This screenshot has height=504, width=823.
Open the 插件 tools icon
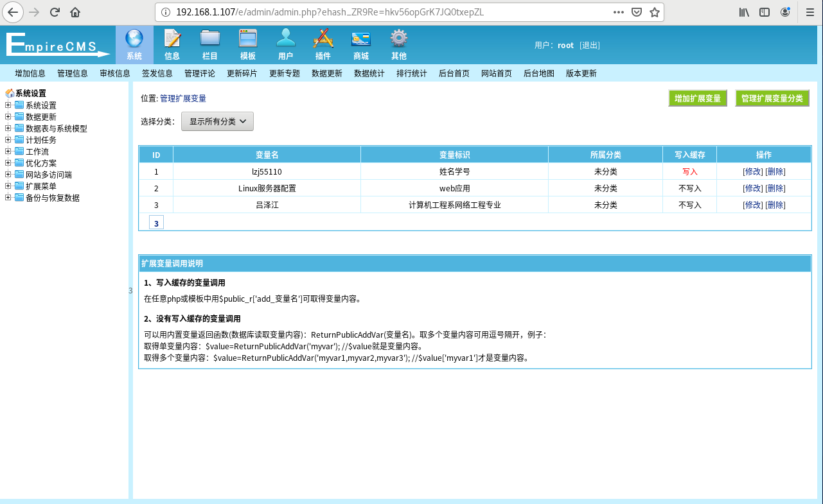coord(323,39)
